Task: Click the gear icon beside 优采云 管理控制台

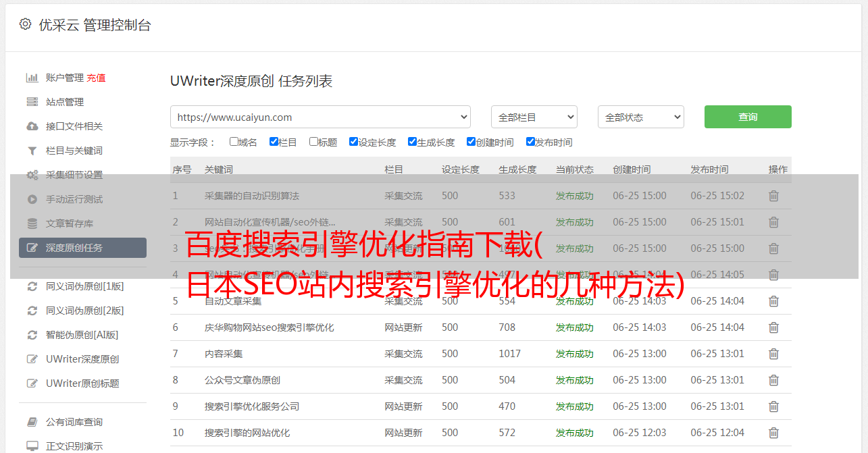Action: (25, 24)
